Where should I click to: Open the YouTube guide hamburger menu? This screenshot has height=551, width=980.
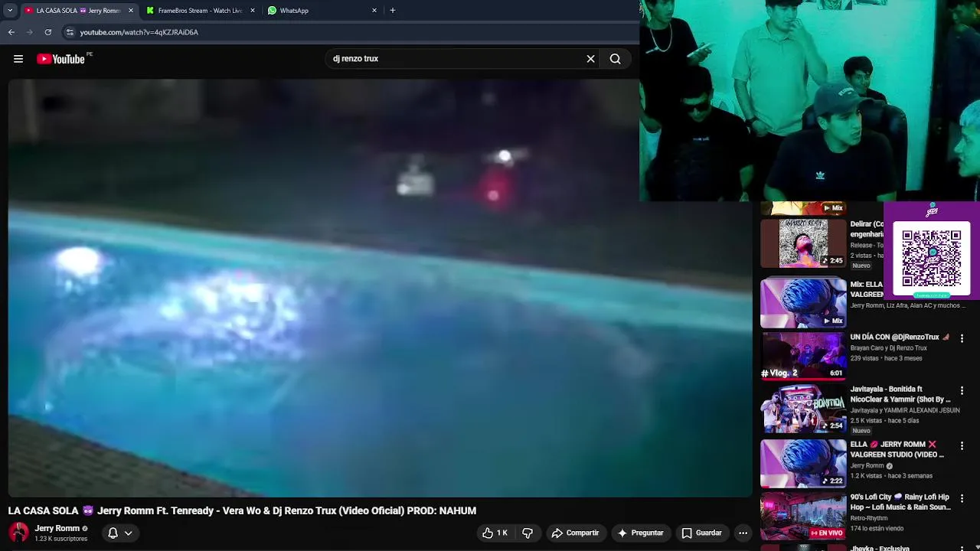pyautogui.click(x=18, y=59)
